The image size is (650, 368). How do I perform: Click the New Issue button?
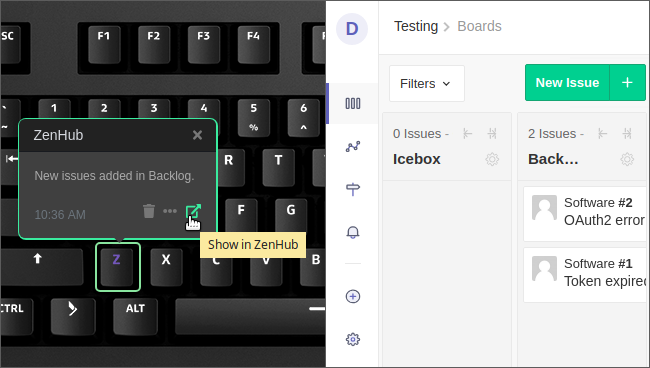(x=567, y=82)
